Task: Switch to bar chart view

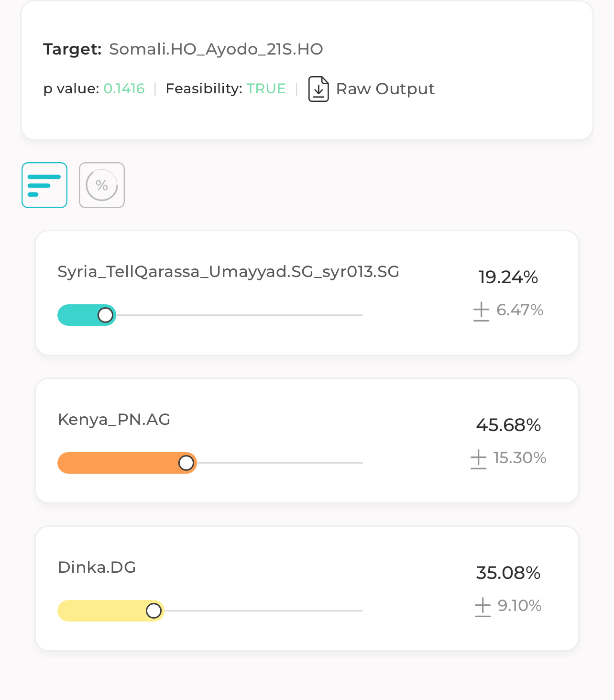Action: (x=44, y=185)
